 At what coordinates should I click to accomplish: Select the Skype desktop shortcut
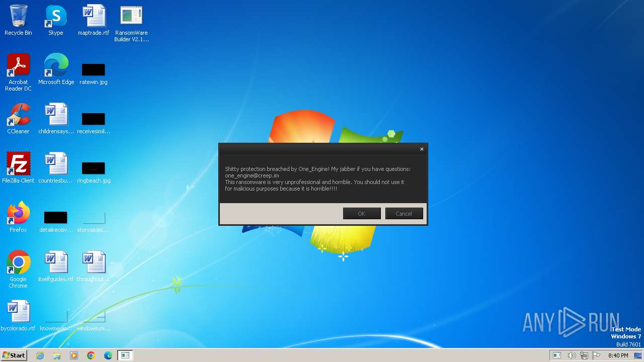point(56,21)
